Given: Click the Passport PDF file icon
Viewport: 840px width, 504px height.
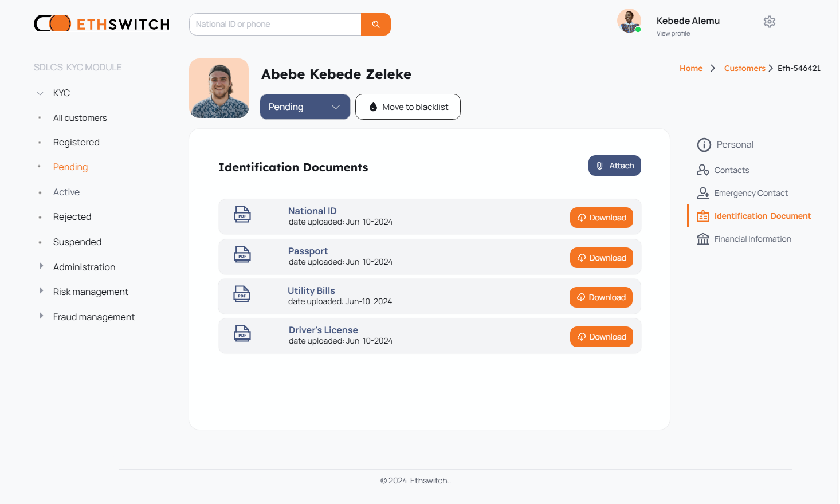Looking at the screenshot, I should coord(242,254).
